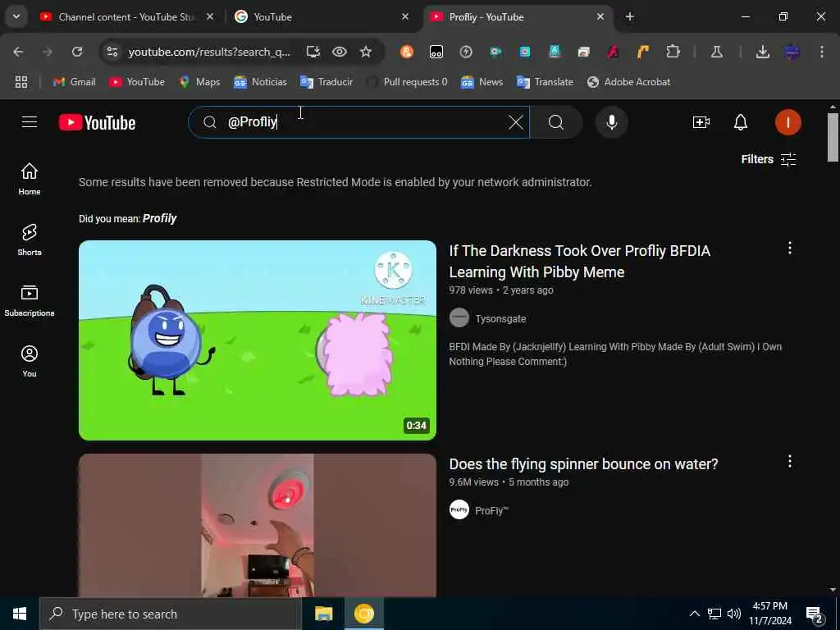Open the Translate bookmark
Screen dimensions: 840x630
[545, 82]
